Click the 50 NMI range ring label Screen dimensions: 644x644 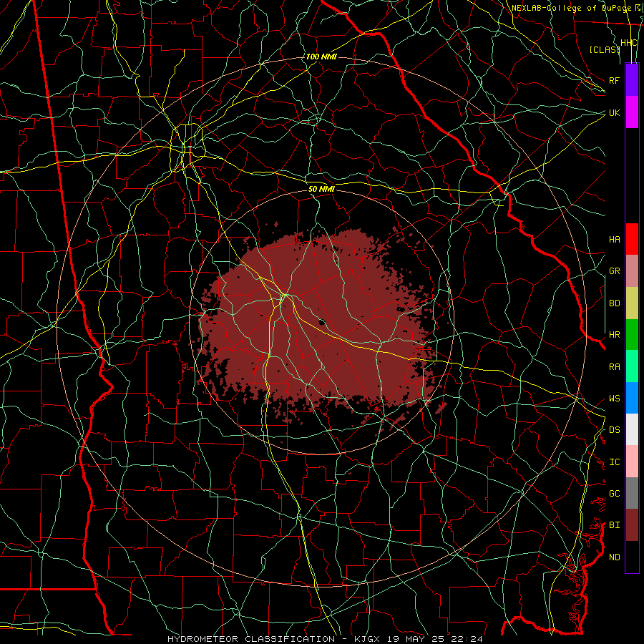pos(321,189)
